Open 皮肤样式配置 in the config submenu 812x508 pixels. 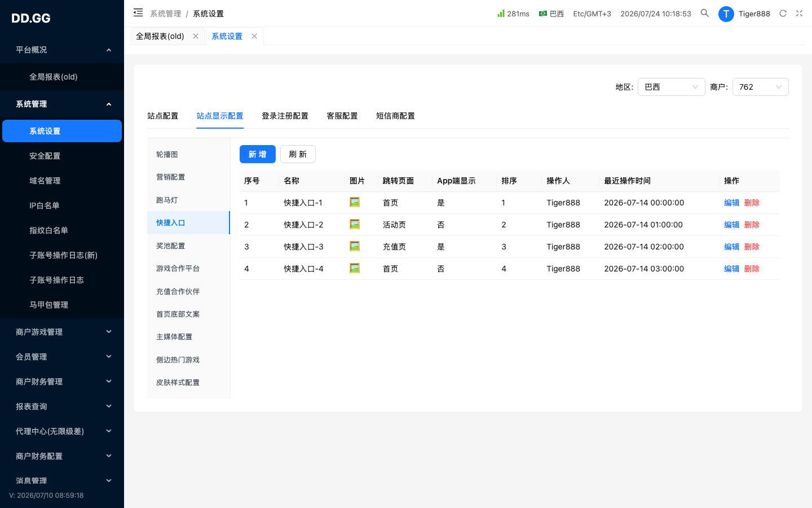coord(188,382)
